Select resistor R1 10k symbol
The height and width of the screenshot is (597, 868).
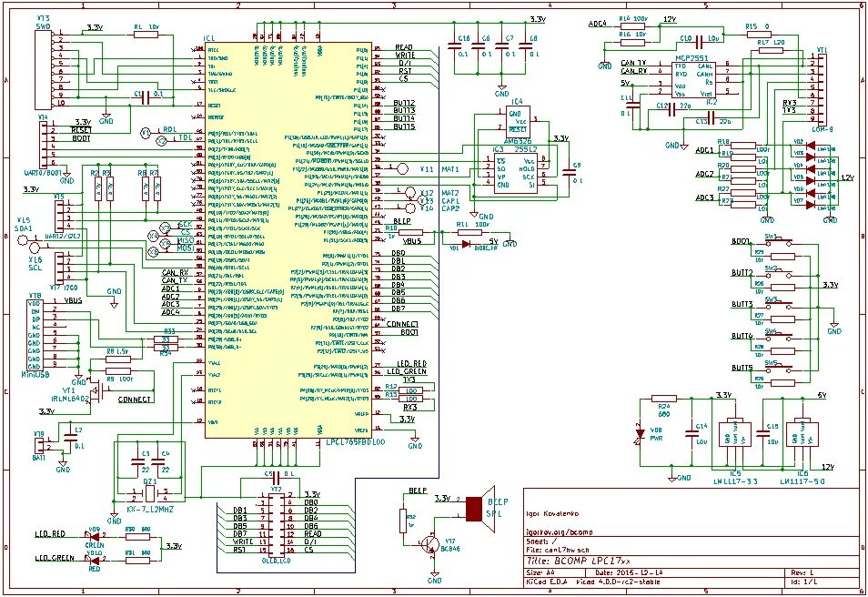point(146,35)
